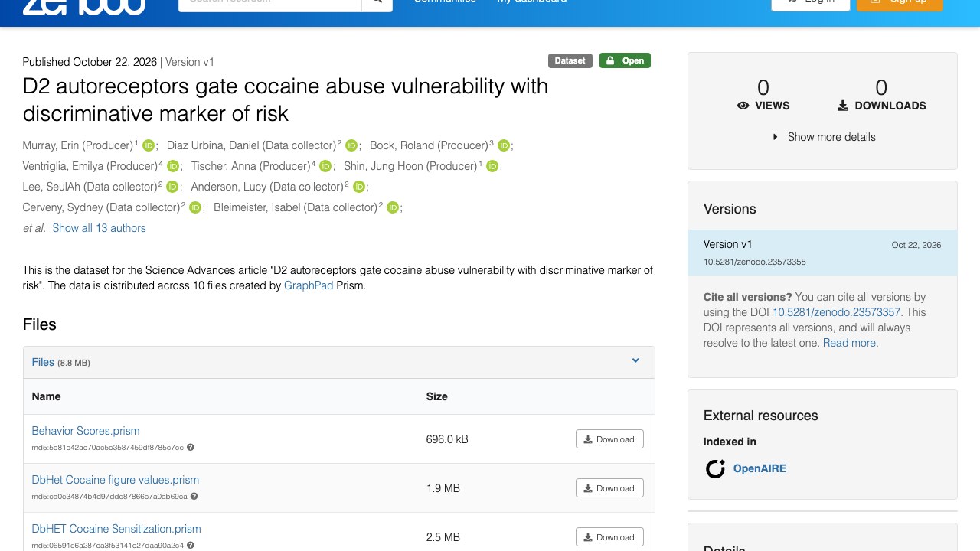Download DbHet Cocaine figure values.prism
The height and width of the screenshot is (551, 980).
(609, 488)
